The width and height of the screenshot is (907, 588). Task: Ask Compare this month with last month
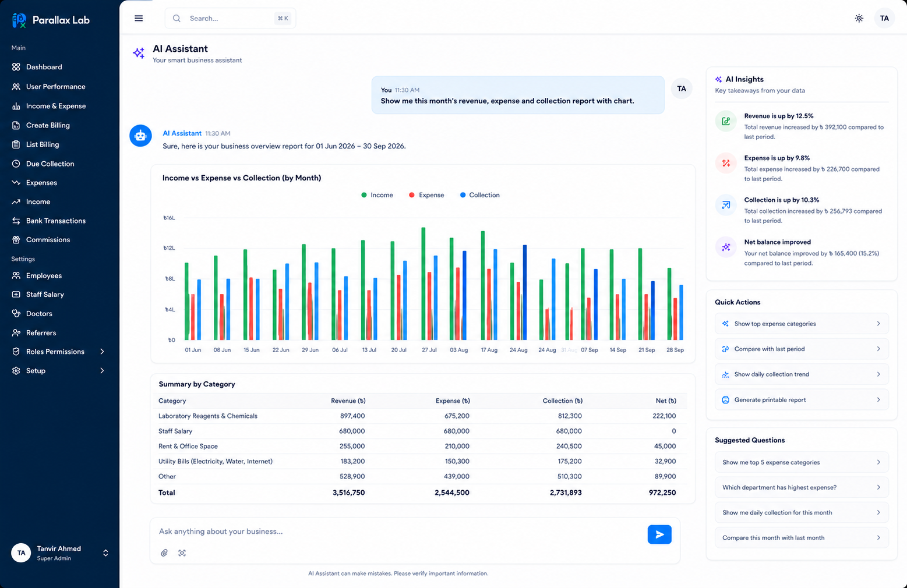click(x=802, y=538)
